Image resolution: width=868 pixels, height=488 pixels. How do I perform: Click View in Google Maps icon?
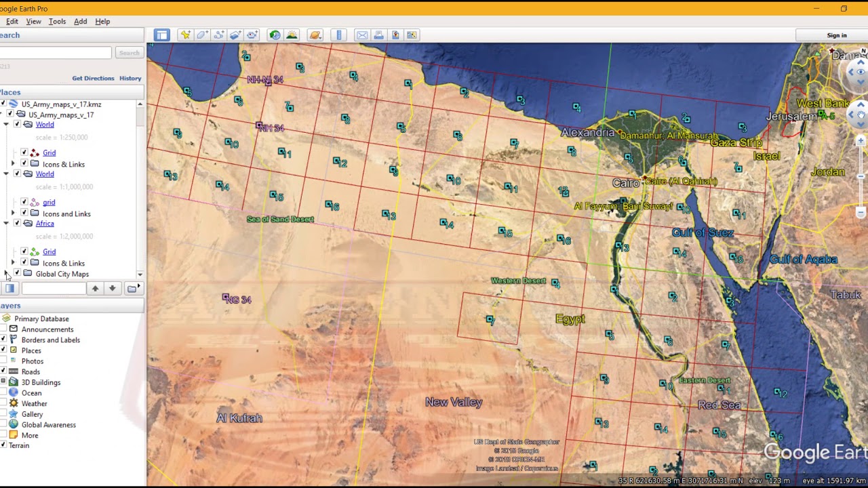pyautogui.click(x=412, y=35)
